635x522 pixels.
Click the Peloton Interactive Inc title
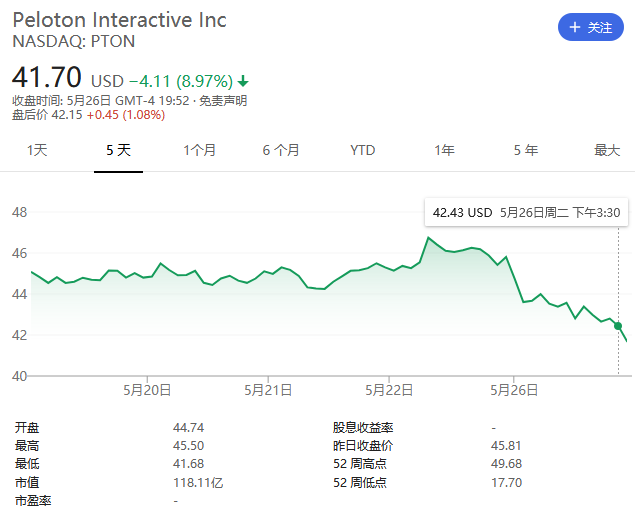(x=120, y=20)
